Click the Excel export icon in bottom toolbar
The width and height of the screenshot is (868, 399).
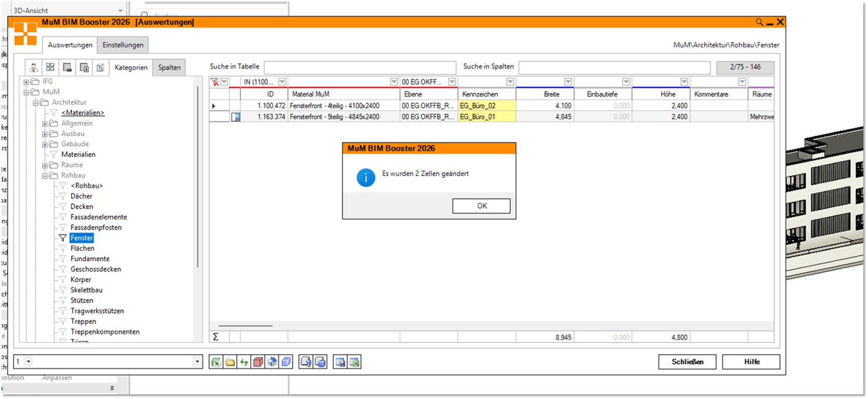point(215,362)
